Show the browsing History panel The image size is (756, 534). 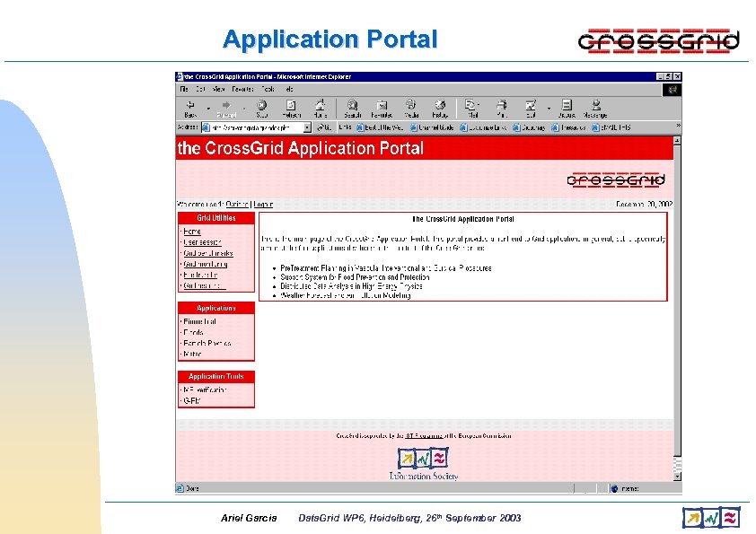click(x=439, y=106)
